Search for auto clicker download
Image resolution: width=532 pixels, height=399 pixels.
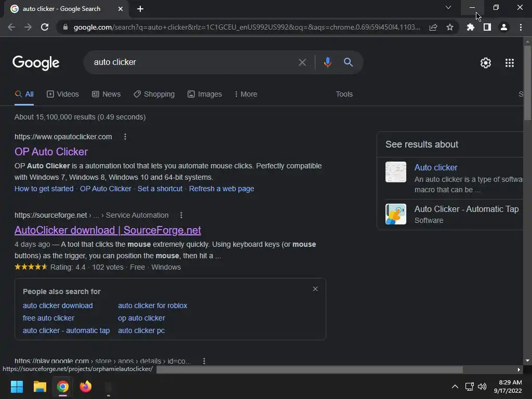[58, 305]
